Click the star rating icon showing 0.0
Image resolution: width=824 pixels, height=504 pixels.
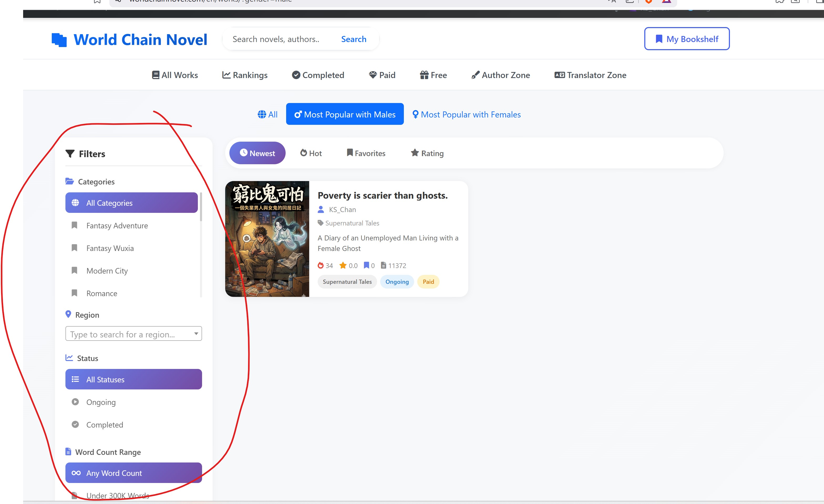(x=343, y=265)
